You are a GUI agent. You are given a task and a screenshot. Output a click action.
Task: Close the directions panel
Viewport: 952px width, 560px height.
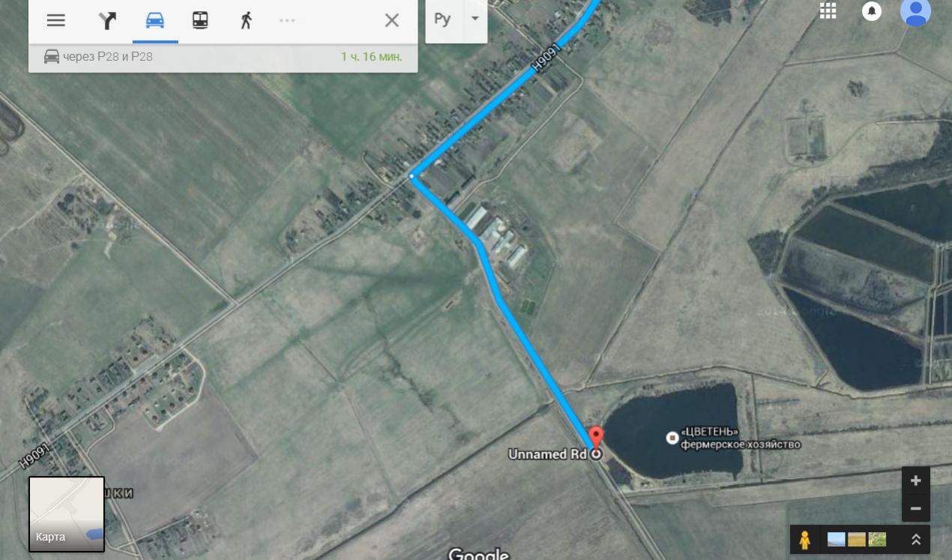[x=392, y=20]
